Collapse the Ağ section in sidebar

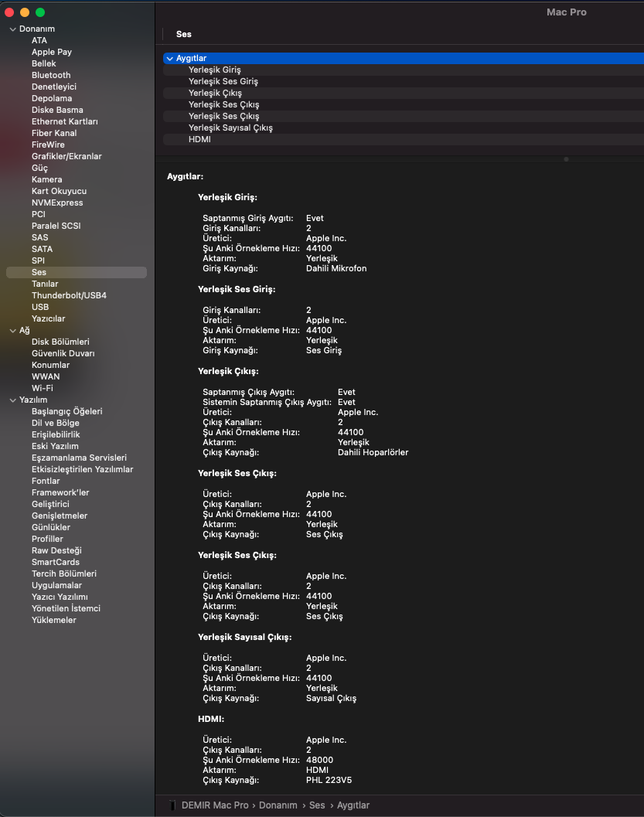click(12, 330)
